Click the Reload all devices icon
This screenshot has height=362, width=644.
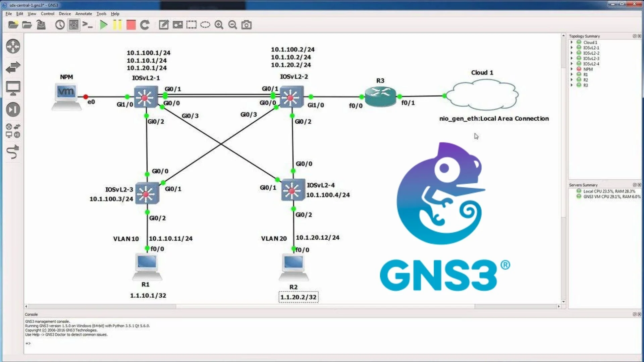coord(145,25)
